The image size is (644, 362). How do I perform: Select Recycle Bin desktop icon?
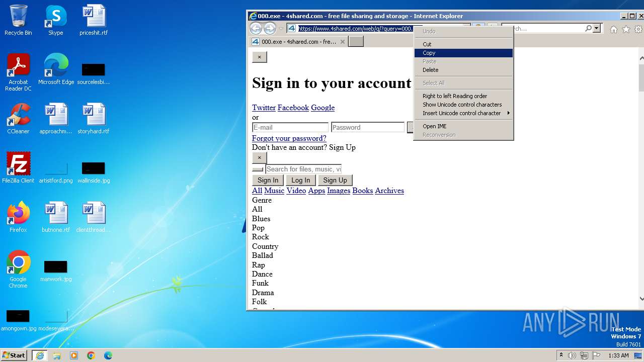pos(18,21)
